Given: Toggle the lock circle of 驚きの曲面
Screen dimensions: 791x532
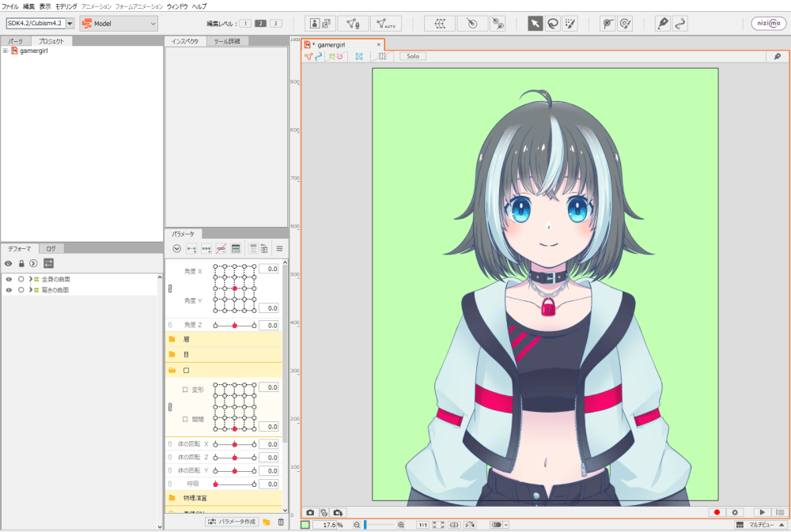Looking at the screenshot, I should (21, 290).
